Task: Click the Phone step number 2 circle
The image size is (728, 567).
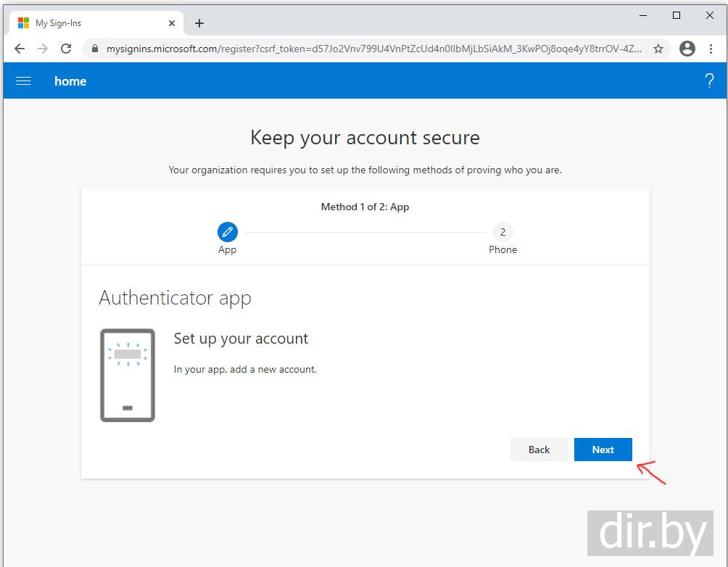Action: [x=502, y=232]
